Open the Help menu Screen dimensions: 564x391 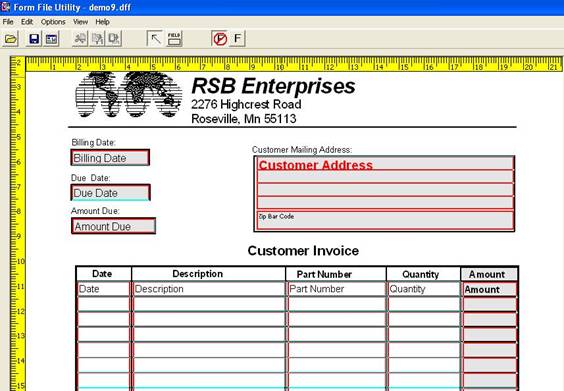(x=103, y=22)
